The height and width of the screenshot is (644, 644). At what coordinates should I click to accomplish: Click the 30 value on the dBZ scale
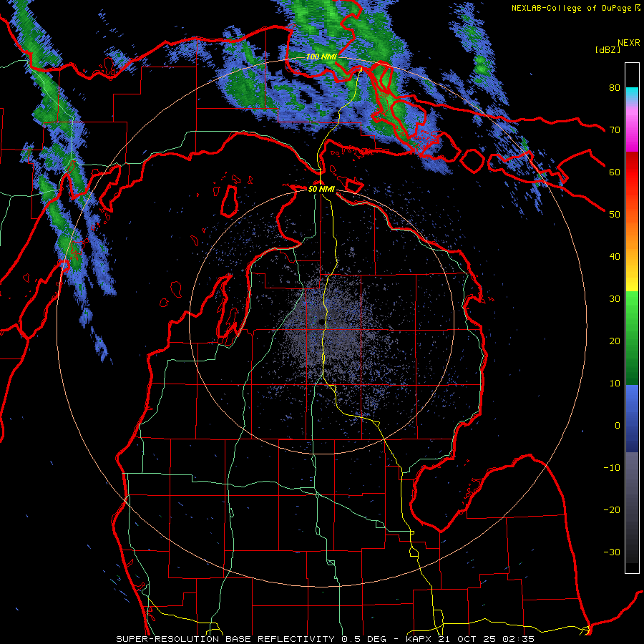click(x=615, y=299)
